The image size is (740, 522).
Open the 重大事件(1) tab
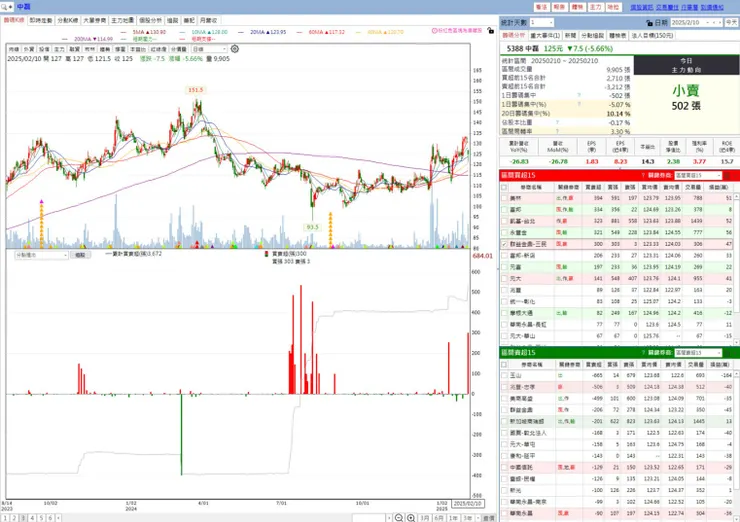click(545, 35)
